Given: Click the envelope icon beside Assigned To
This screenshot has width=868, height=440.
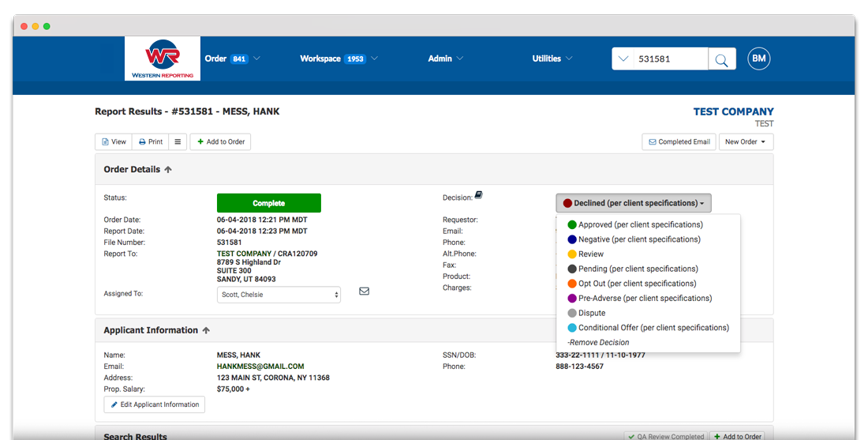Looking at the screenshot, I should coord(365,291).
